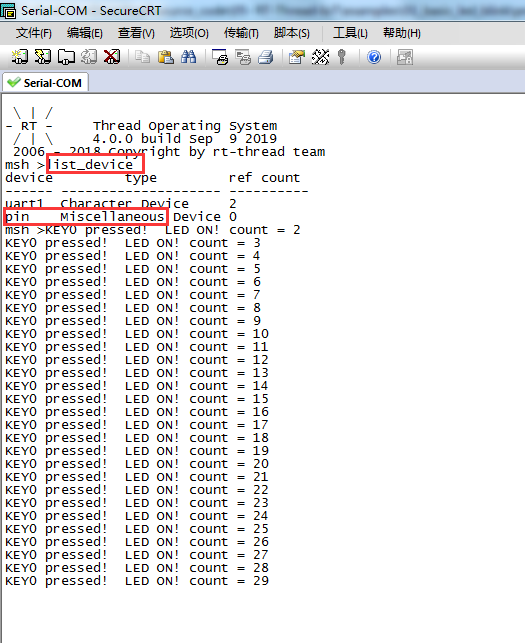This screenshot has width=525, height=643.
Task: Click the Disconnect red X icon
Action: 112,57
